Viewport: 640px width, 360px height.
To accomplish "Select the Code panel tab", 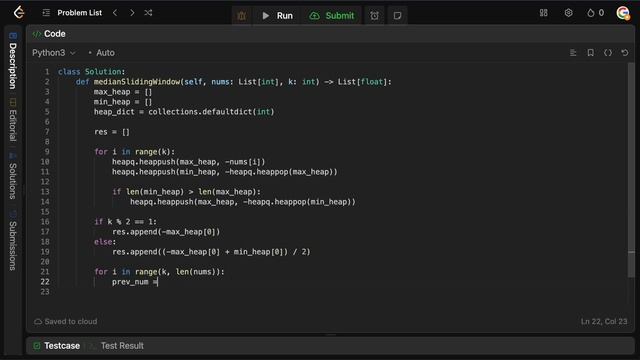I will (x=49, y=34).
